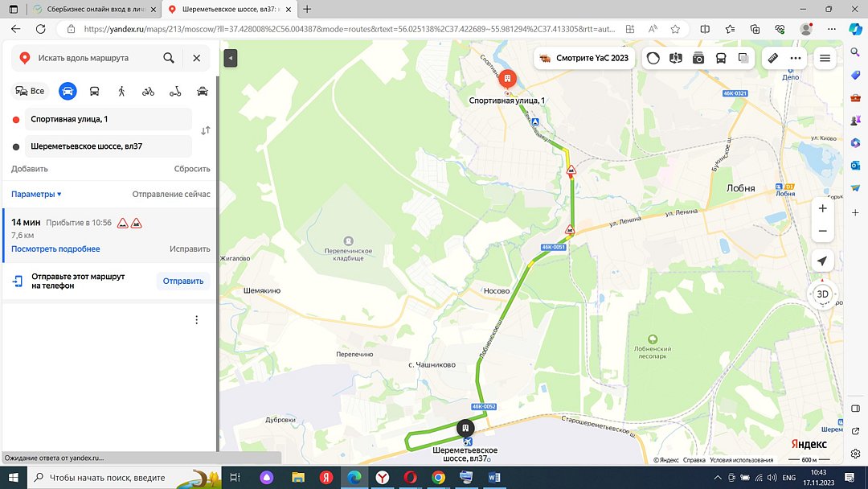Open the three-dot menu under routes

(197, 320)
